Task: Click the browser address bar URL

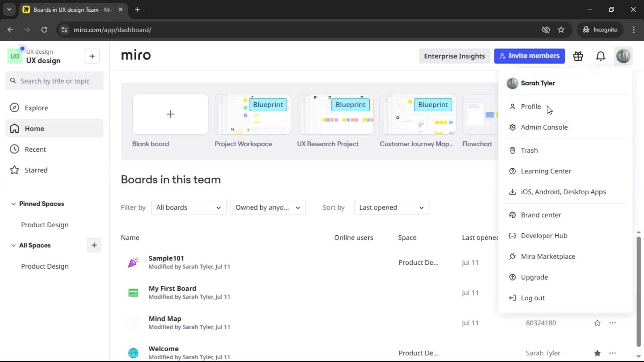Action: (112, 30)
